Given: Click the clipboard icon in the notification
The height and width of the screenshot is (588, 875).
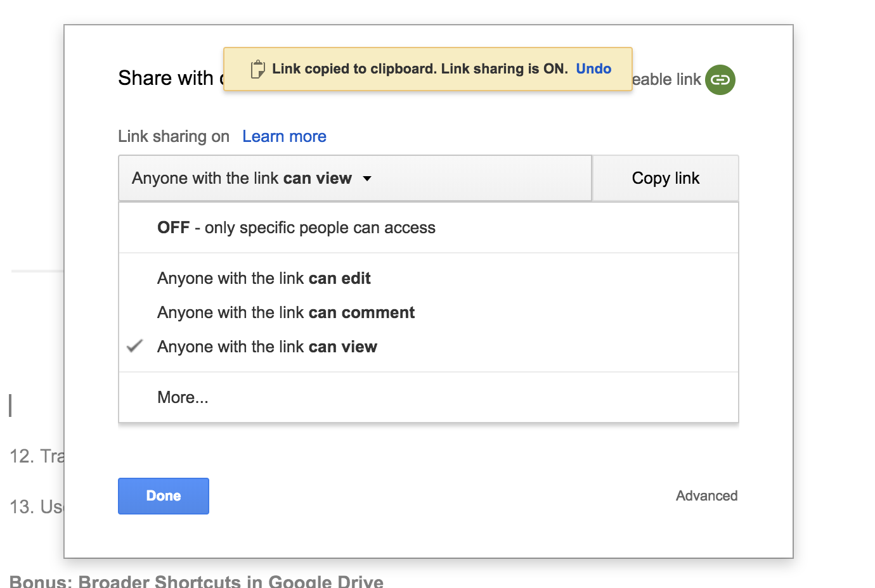Looking at the screenshot, I should [x=257, y=69].
